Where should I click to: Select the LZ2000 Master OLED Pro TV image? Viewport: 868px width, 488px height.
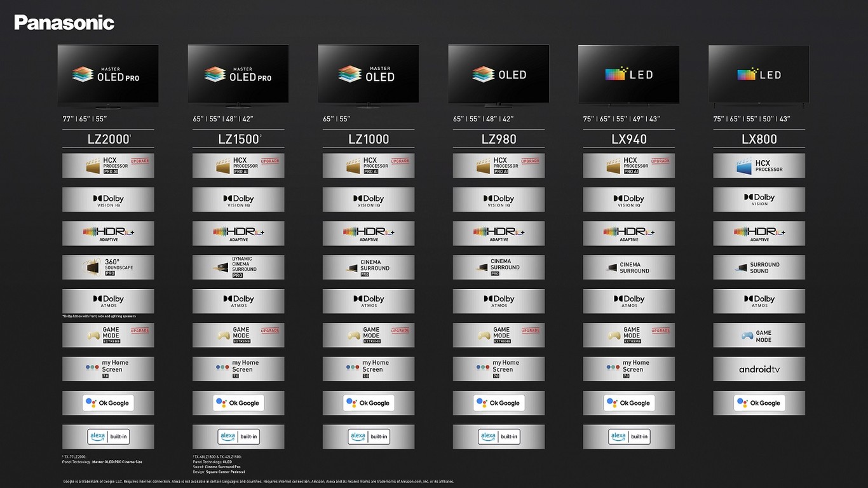(108, 74)
